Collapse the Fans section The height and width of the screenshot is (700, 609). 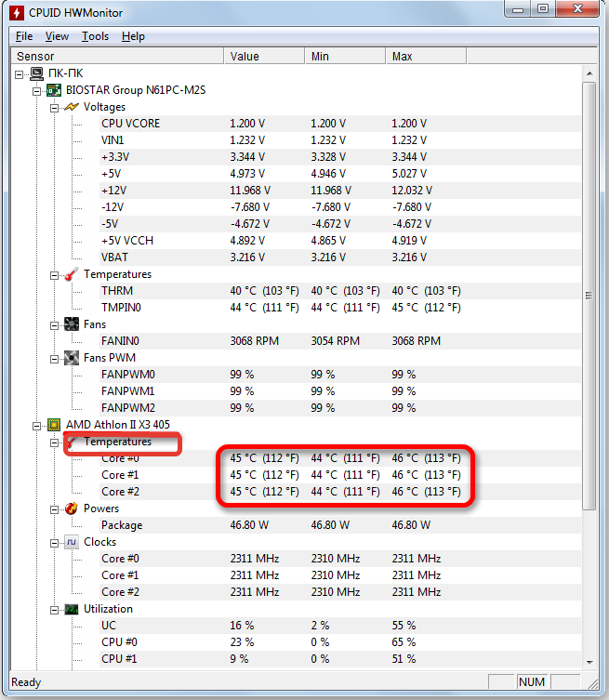pos(54,325)
